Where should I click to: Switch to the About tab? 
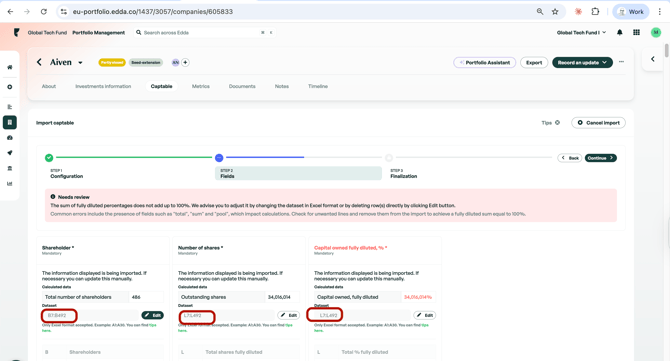pos(49,86)
